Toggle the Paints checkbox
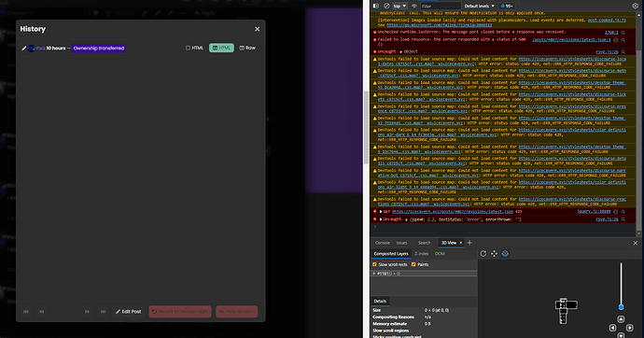The height and width of the screenshot is (338, 644). tap(413, 264)
